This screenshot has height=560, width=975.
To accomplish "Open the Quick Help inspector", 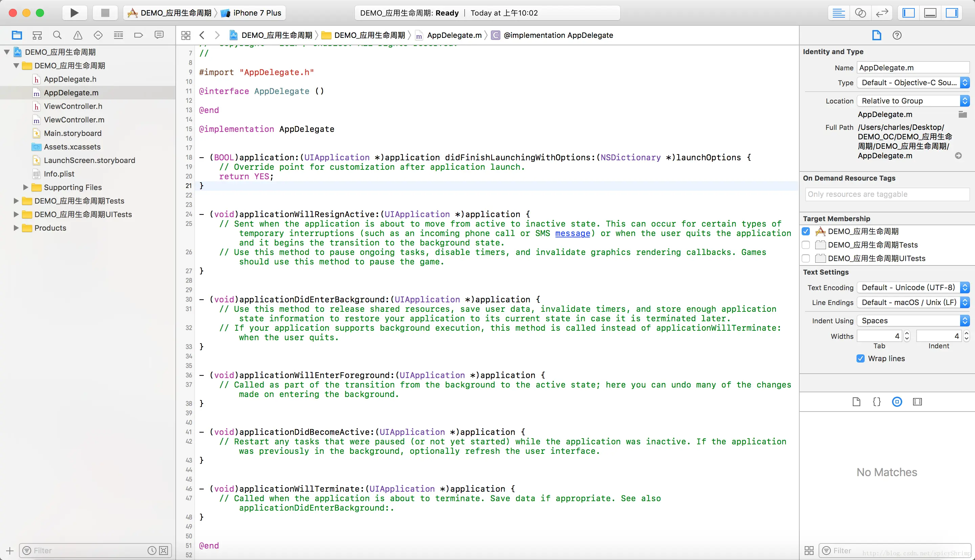I will [897, 36].
